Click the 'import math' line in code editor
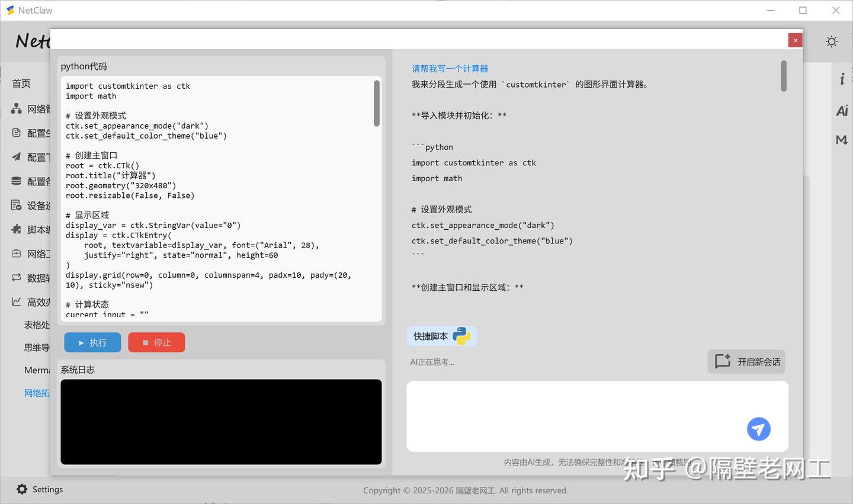 pyautogui.click(x=91, y=96)
